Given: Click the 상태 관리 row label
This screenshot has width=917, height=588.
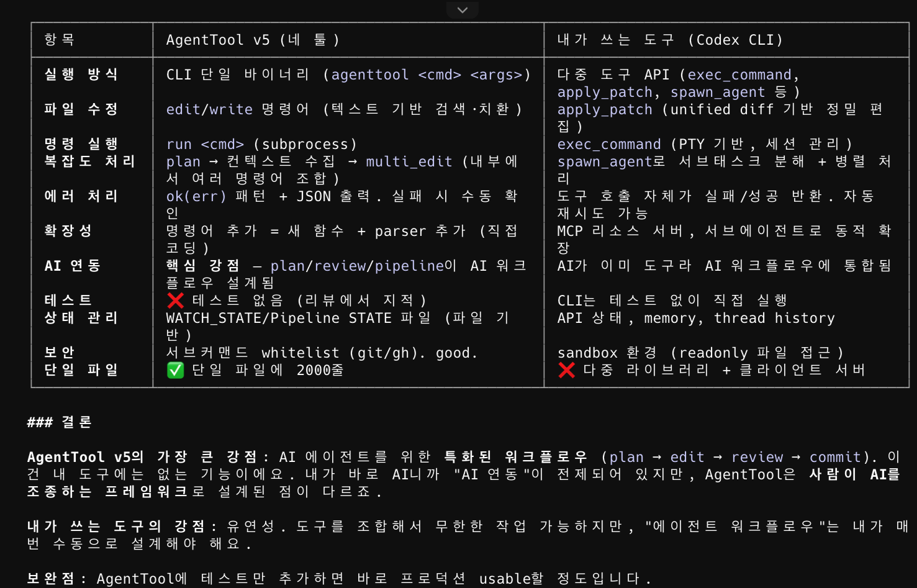Looking at the screenshot, I should pos(81,318).
